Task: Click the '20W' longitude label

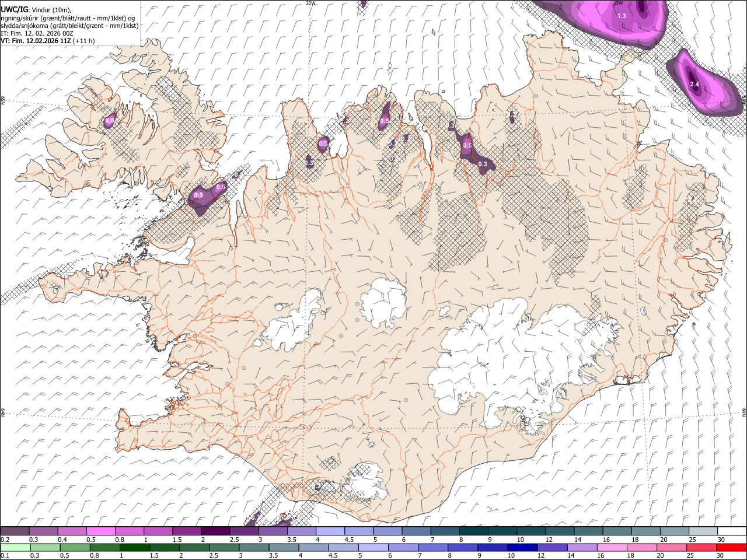Action: tap(310, 3)
